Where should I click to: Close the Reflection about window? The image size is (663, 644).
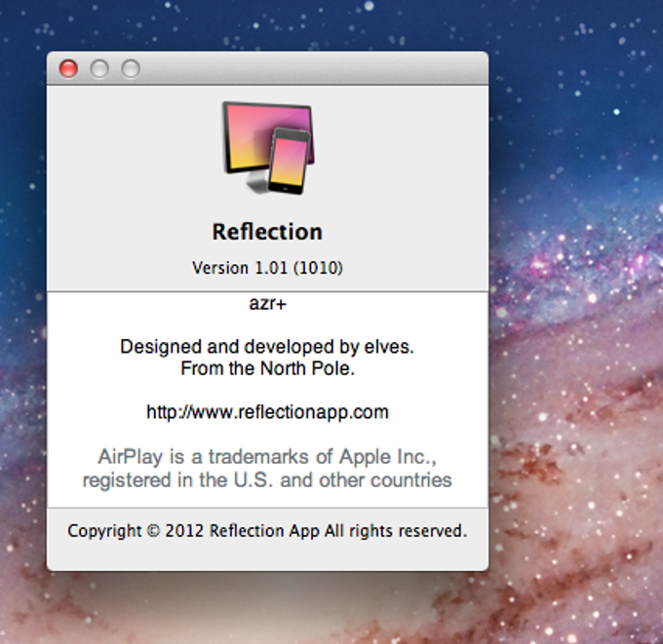tap(68, 68)
